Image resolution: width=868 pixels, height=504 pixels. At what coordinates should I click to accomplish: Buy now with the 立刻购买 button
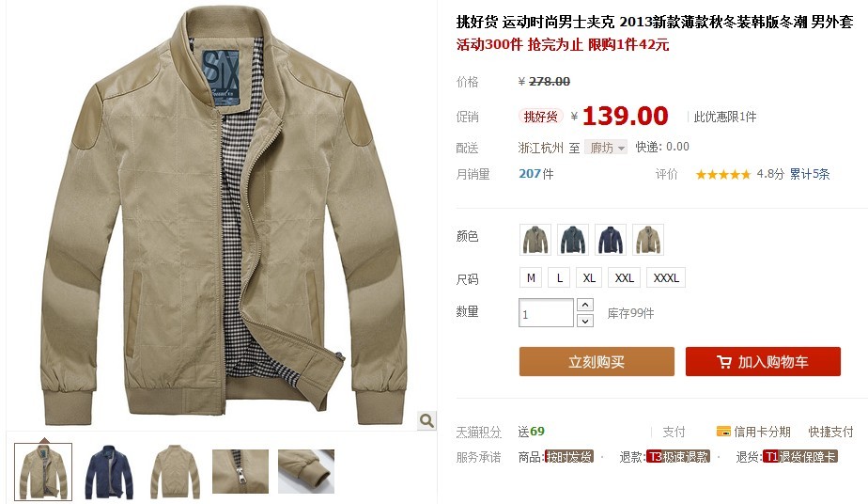click(597, 362)
